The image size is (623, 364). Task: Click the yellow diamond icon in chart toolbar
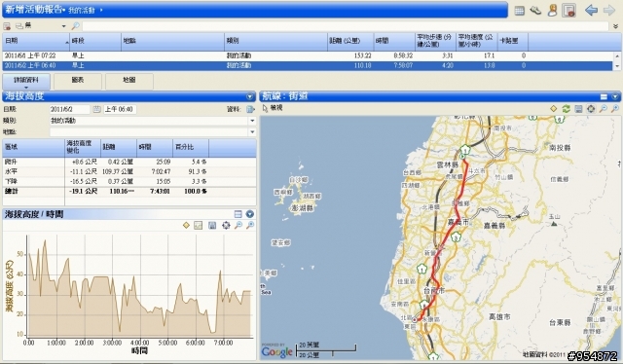(186, 226)
